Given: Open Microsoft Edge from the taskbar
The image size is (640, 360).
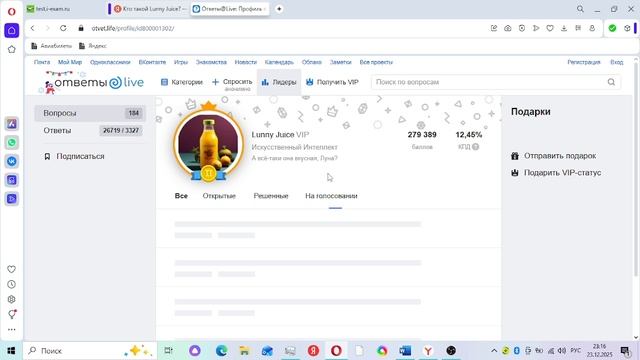Looking at the screenshot, I should coord(222,351).
